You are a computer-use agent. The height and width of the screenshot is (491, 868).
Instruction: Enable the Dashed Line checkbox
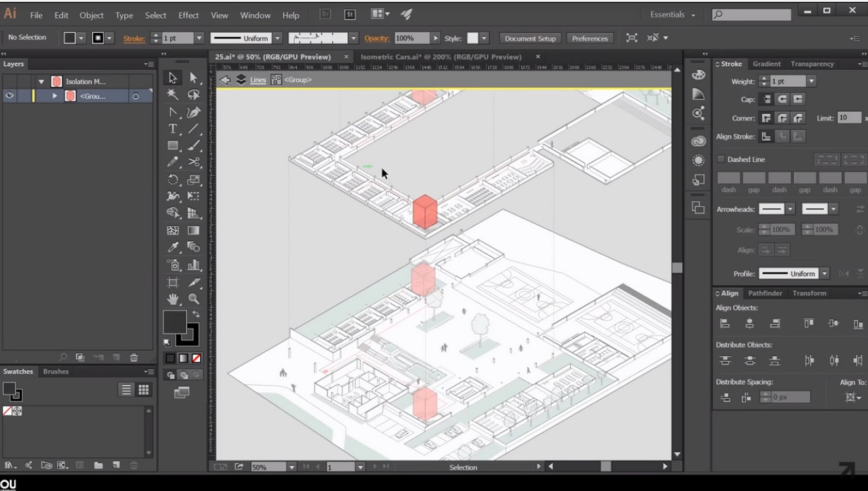click(x=721, y=159)
